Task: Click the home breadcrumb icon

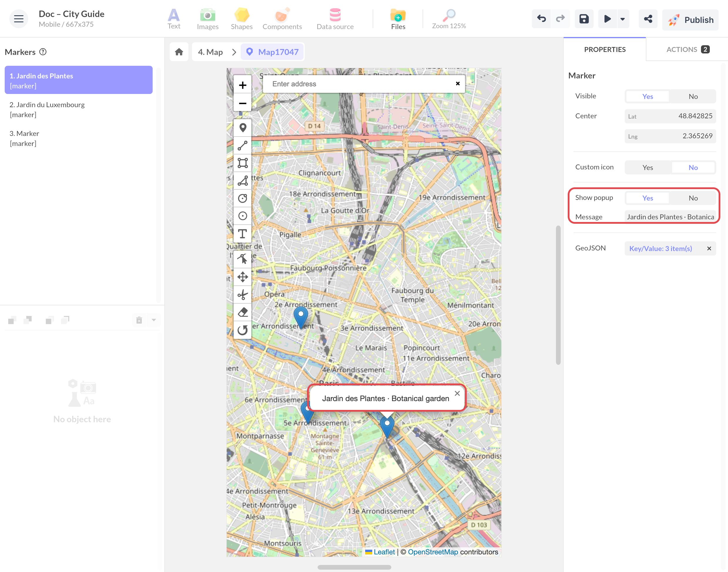Action: point(179,52)
